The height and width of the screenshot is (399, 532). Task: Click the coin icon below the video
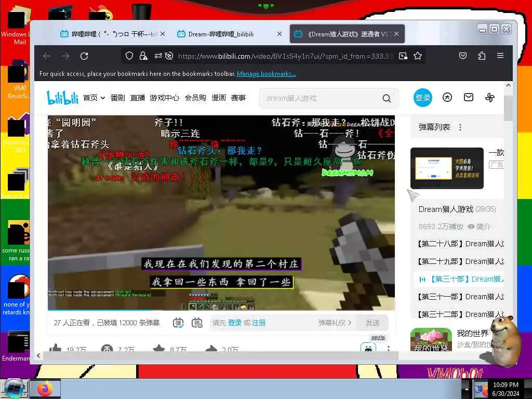(x=107, y=349)
